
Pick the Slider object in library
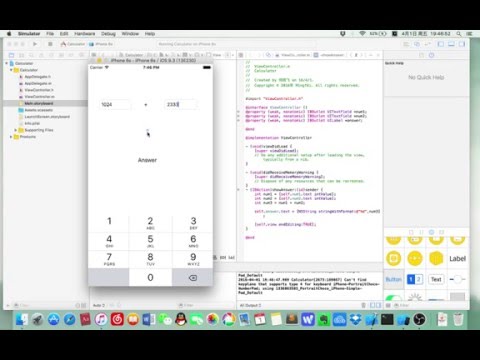point(457,279)
